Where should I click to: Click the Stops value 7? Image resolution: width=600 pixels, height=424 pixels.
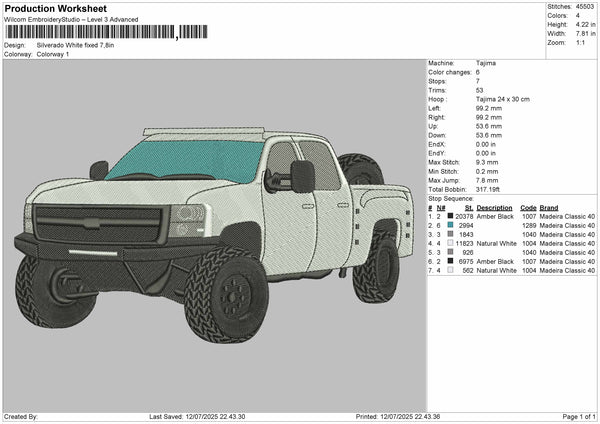478,81
